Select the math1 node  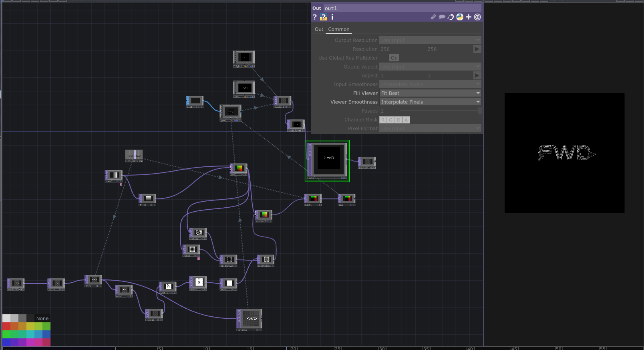(x=313, y=200)
